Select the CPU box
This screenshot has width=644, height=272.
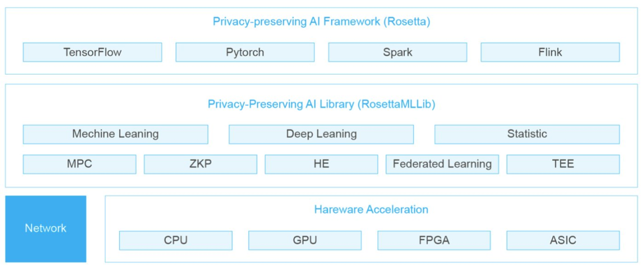click(x=175, y=240)
